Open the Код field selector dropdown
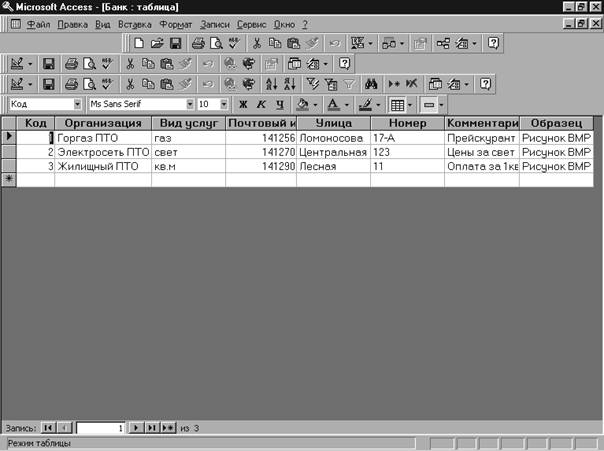 77,104
